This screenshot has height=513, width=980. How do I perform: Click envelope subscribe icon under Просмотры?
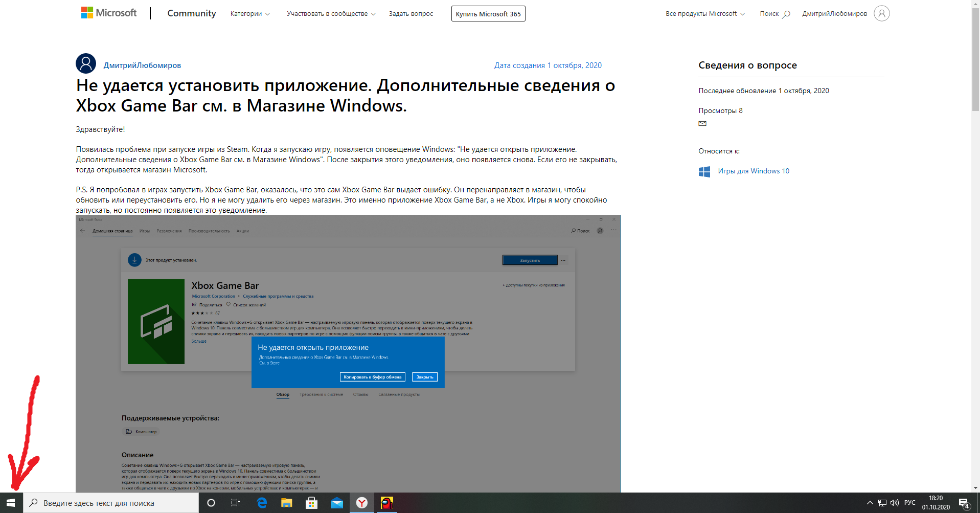click(702, 123)
